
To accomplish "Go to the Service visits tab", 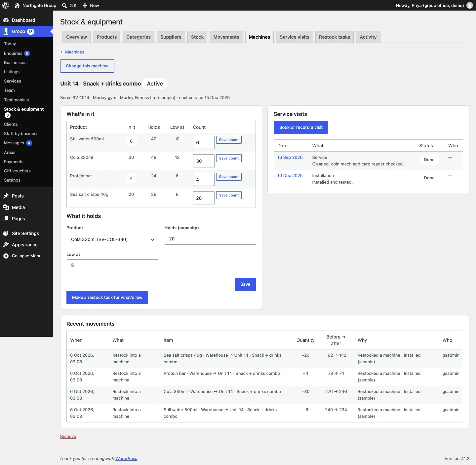I will click(x=295, y=37).
